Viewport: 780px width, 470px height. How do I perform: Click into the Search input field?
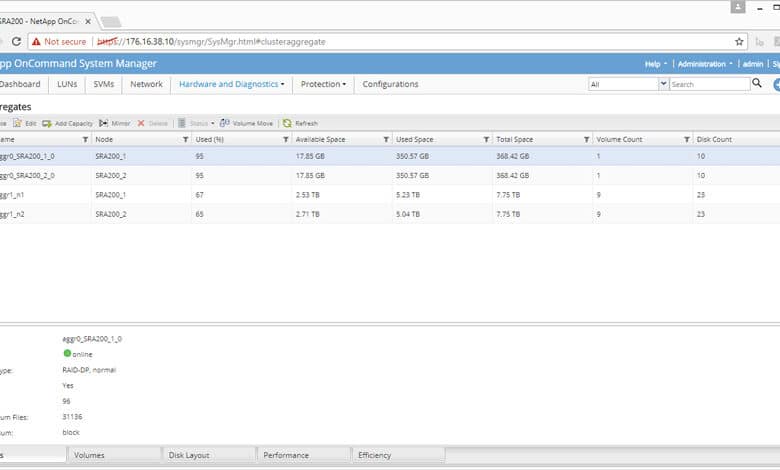click(x=710, y=84)
